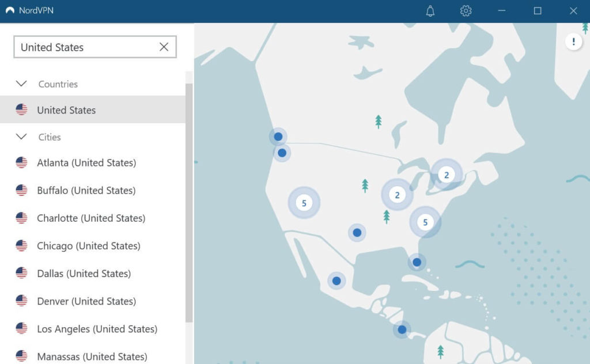Click the NordVPN logo in title bar
This screenshot has height=364, width=590.
tap(10, 10)
